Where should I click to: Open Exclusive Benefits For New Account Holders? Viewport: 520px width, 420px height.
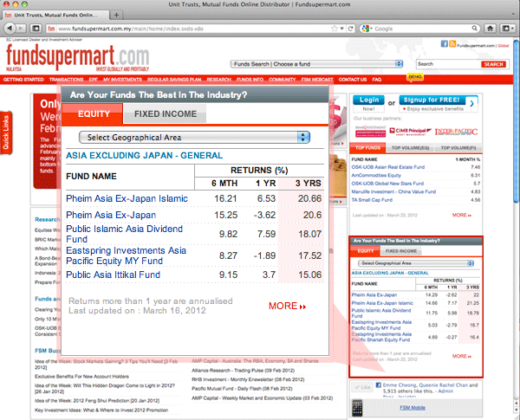(81, 377)
